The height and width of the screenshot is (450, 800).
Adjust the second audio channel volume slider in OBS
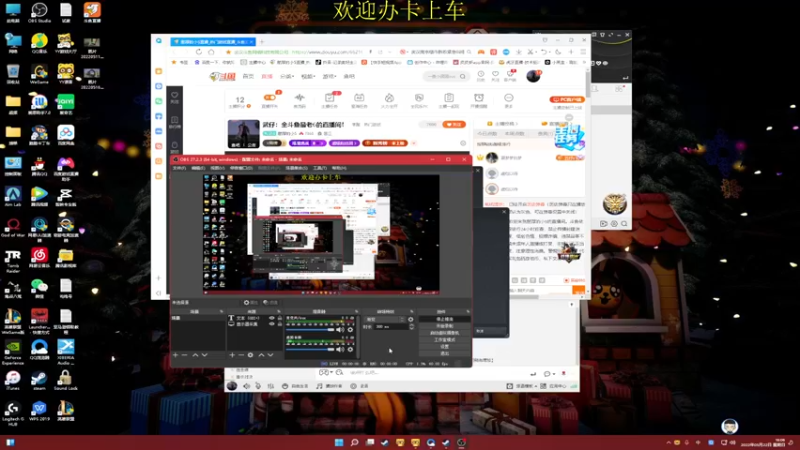pyautogui.click(x=310, y=349)
